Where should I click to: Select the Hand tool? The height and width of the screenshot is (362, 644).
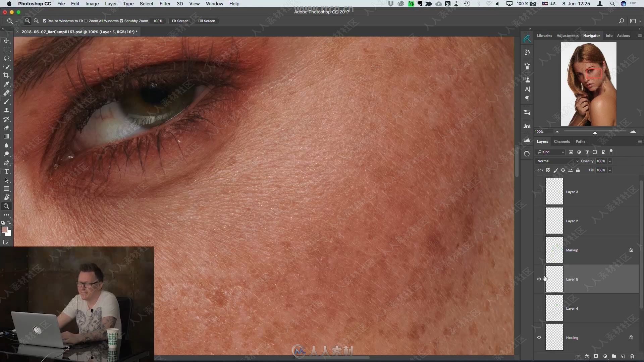(x=6, y=197)
